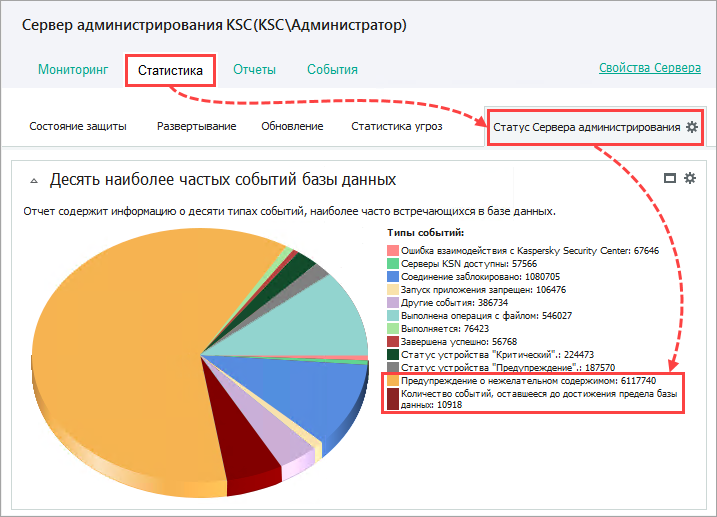Screen dimensions: 717x517
Task: Click 'Серверы KSN доступны: 57566' legend text
Action: click(469, 264)
